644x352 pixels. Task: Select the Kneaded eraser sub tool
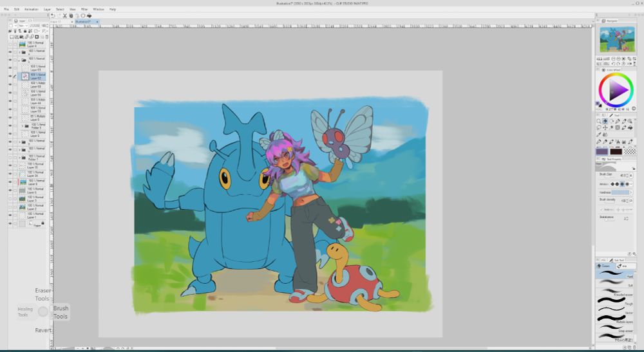tap(616, 293)
